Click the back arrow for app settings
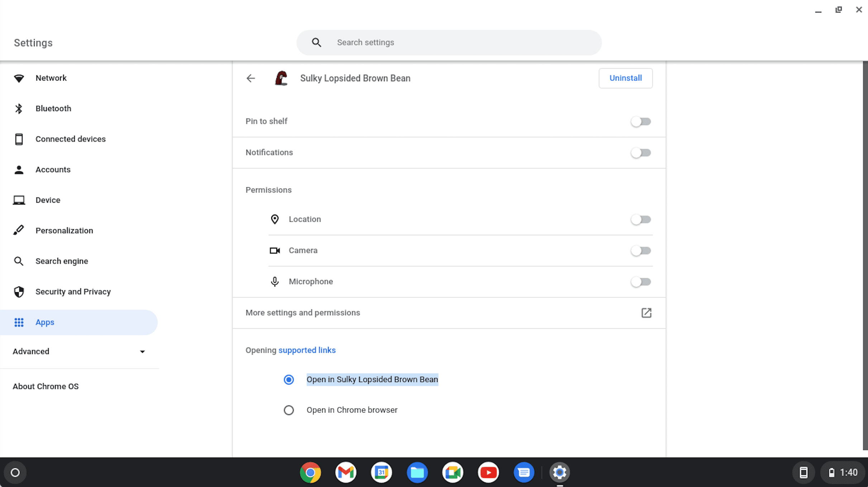 click(251, 78)
